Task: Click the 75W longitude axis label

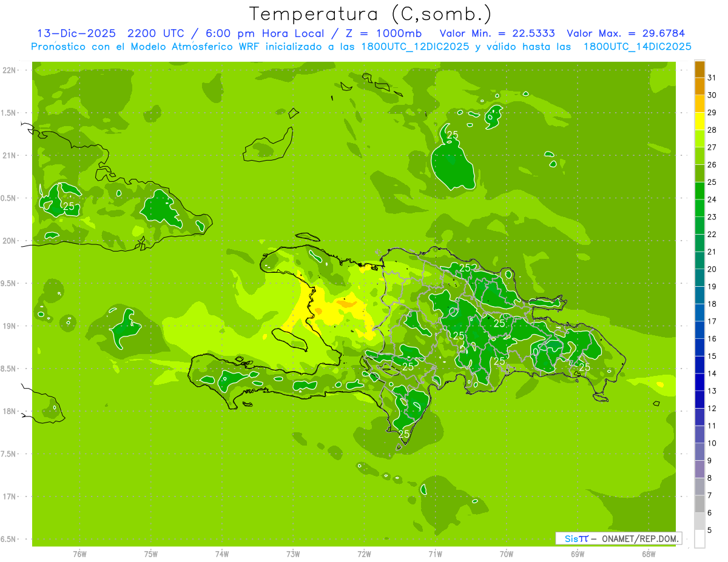Action: pyautogui.click(x=150, y=554)
